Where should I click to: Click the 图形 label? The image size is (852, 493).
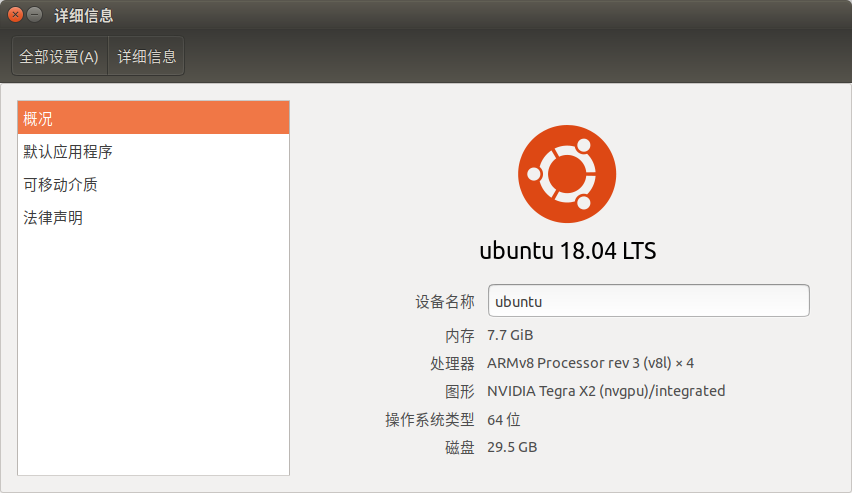(x=460, y=391)
